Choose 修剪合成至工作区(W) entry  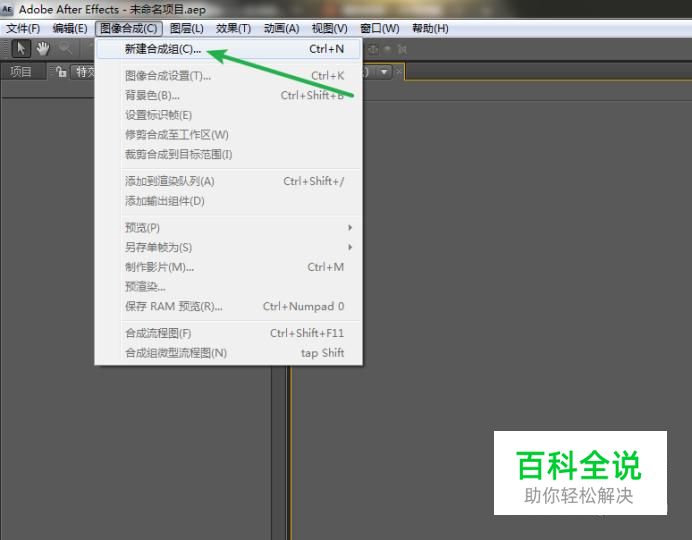229,135
